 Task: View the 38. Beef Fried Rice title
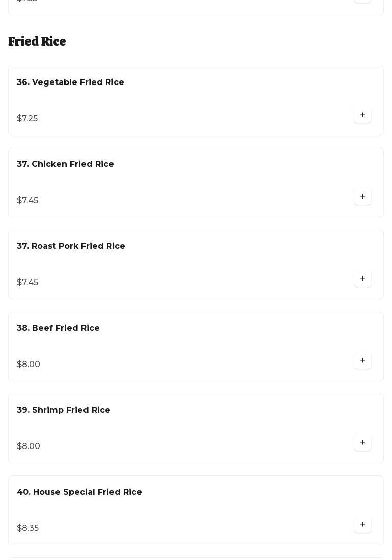[x=58, y=328]
